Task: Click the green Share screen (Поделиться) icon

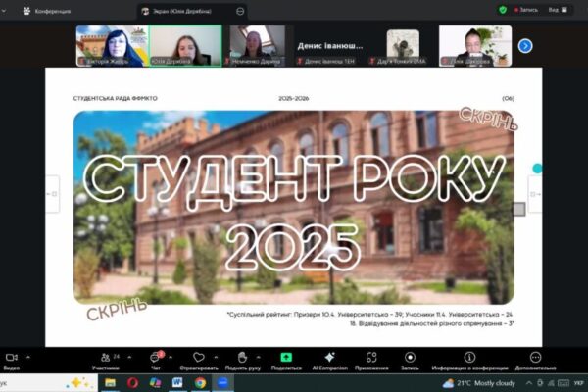Action: click(x=286, y=360)
